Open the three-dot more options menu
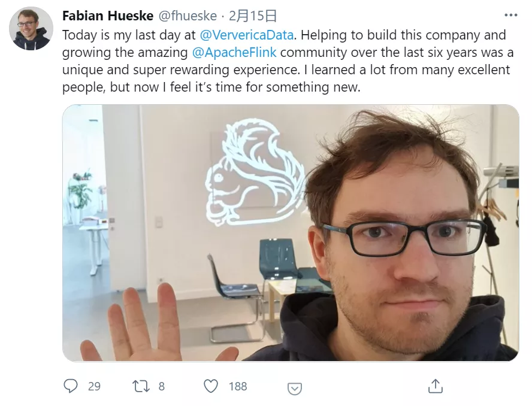This screenshot has height=406, width=532. (511, 15)
